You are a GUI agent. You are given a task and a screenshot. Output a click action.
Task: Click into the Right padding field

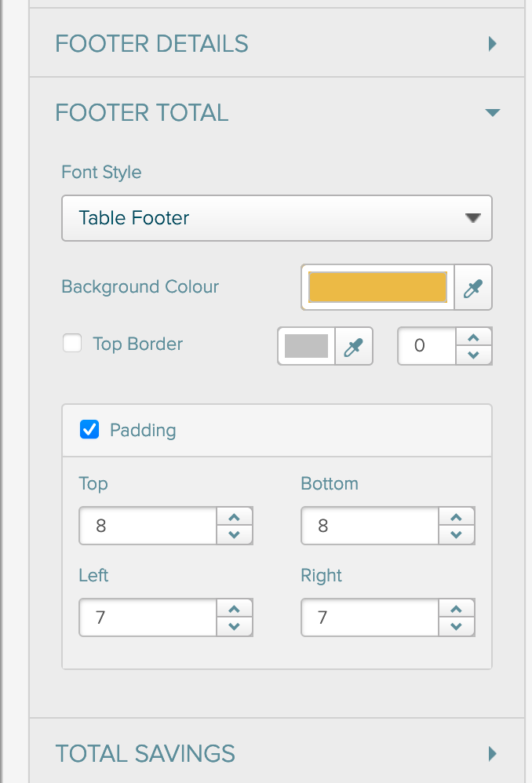coord(370,617)
